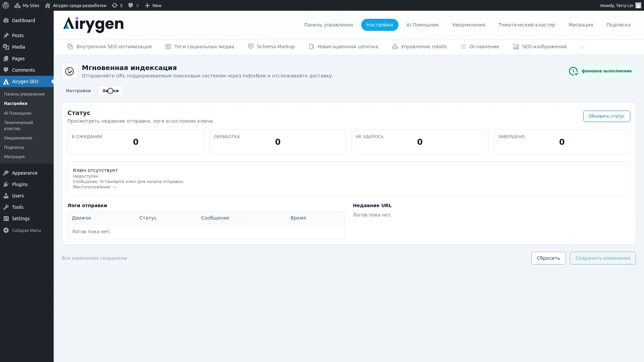Open WordPress Settings sidebar menu

coord(27,219)
